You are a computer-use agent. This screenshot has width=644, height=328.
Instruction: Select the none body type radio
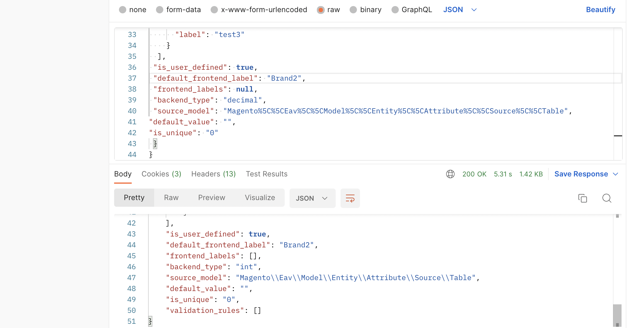(122, 10)
